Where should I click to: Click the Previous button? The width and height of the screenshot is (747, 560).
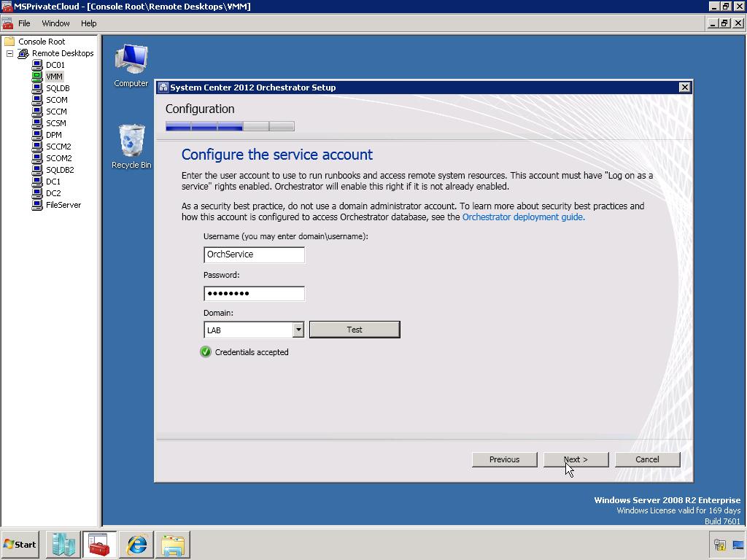point(504,459)
